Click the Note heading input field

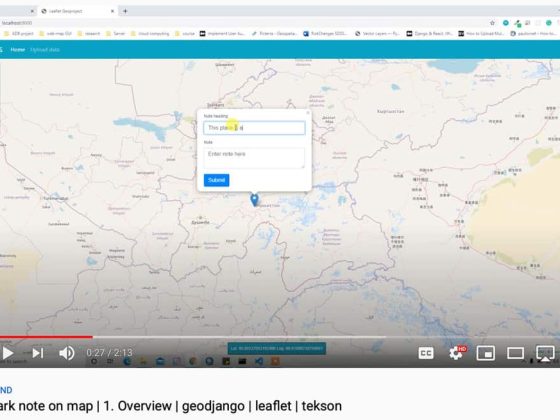pos(254,128)
